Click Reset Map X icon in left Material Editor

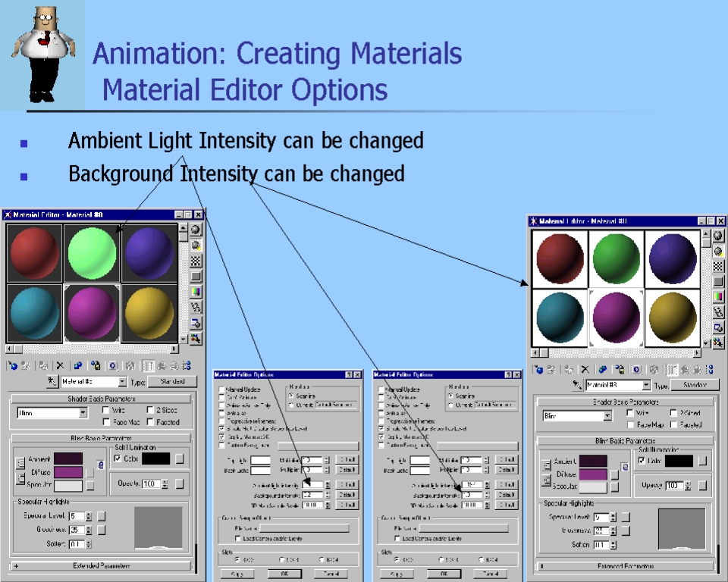pyautogui.click(x=60, y=366)
